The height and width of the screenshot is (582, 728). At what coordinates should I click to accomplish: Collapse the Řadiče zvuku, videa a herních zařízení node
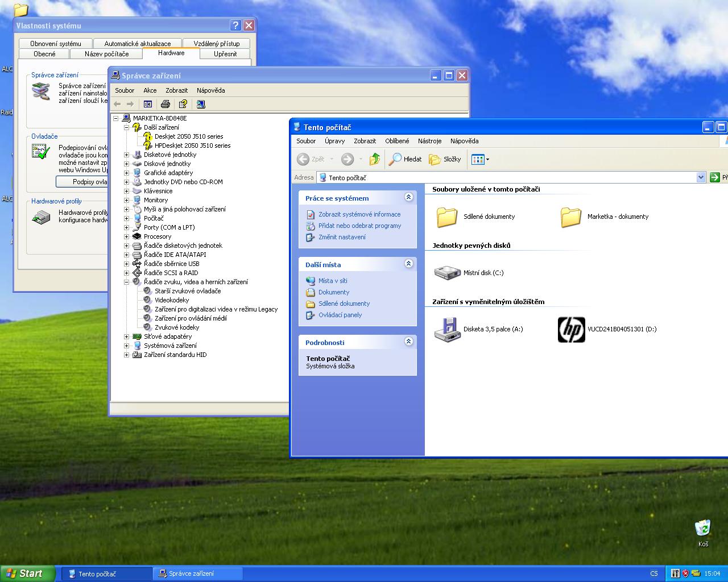click(x=126, y=282)
